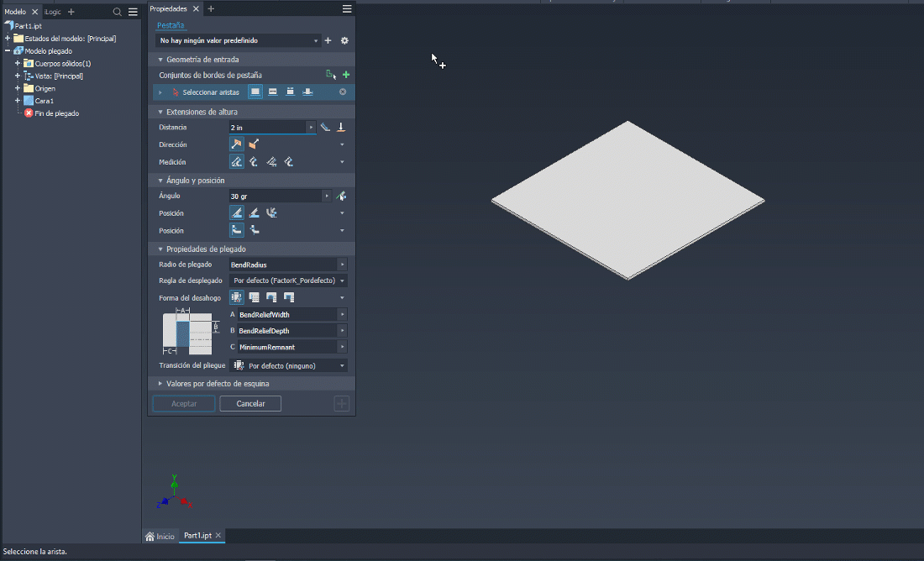Image resolution: width=924 pixels, height=561 pixels.
Task: Click the Distancia input field showing 2 in
Action: pos(267,128)
